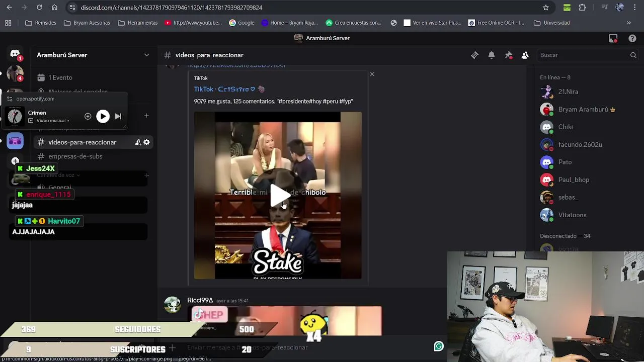Click the Desconectado — 34 header
The width and height of the screenshot is (644, 362).
tap(565, 236)
